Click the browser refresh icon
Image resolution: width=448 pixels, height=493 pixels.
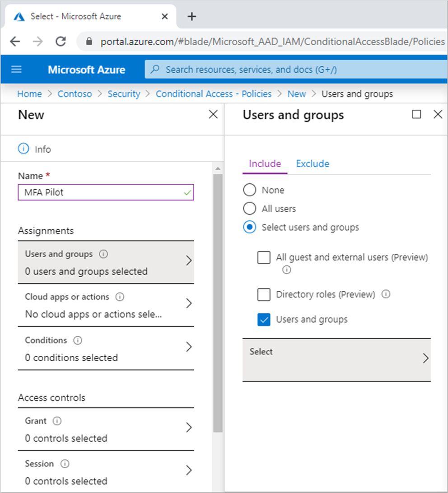point(61,41)
